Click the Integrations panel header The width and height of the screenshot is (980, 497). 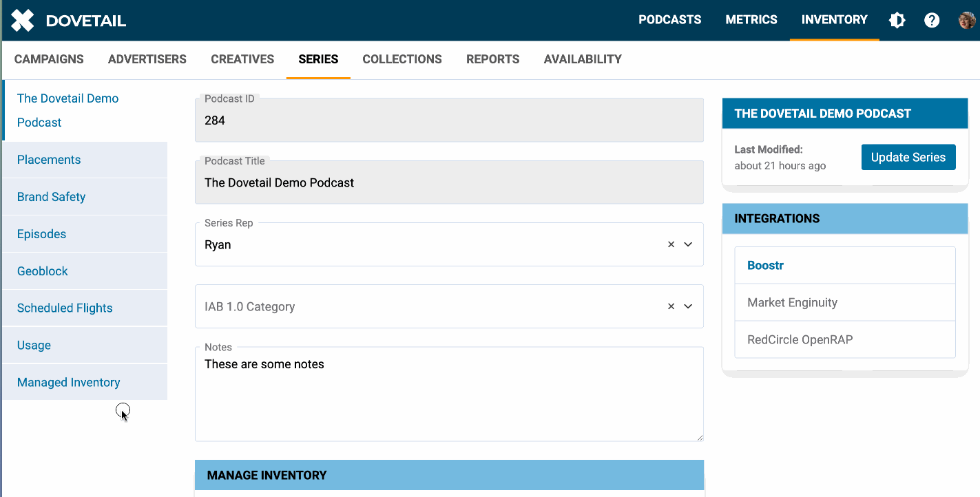[x=845, y=219]
